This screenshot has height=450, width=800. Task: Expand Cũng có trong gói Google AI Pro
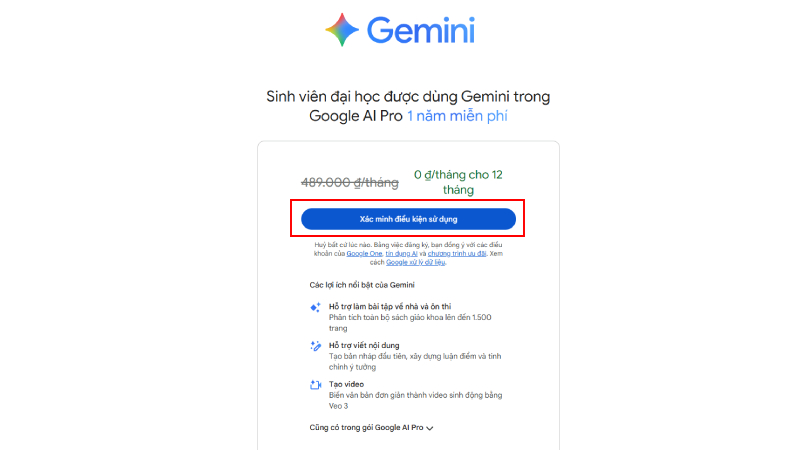point(371,428)
